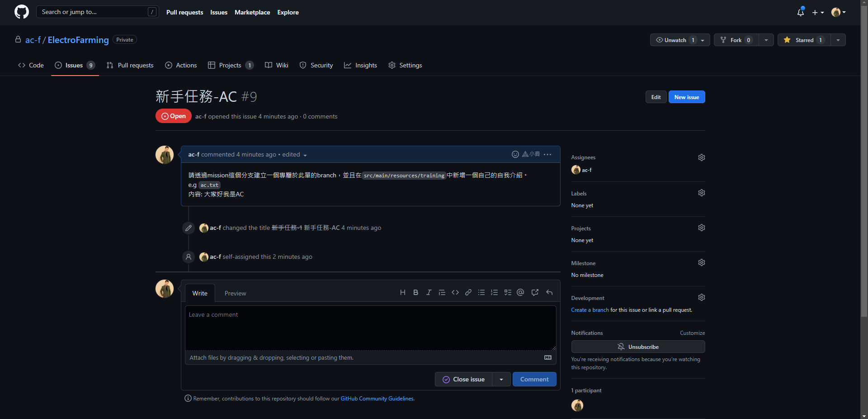Focus the Search or jump to field
Screen dimensions: 868x419
click(x=97, y=12)
